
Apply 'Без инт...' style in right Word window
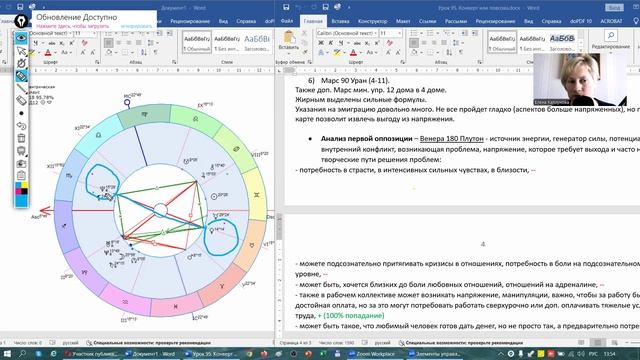point(532,42)
